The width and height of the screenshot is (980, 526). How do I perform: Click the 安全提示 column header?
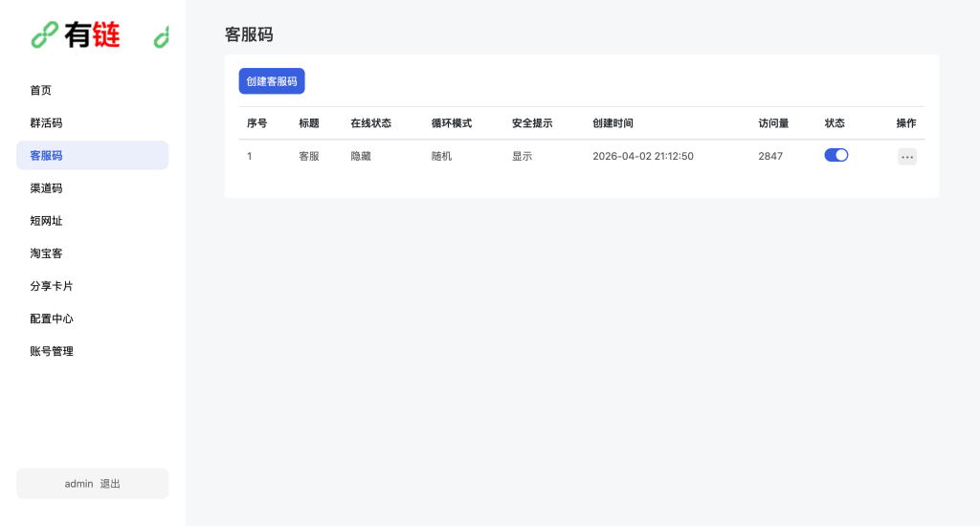(x=532, y=123)
